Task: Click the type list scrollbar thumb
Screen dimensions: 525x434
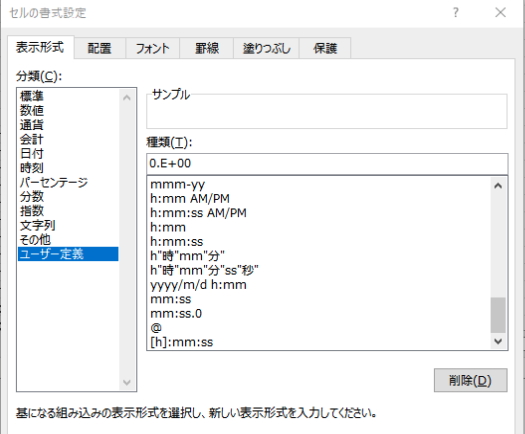Action: (498, 315)
